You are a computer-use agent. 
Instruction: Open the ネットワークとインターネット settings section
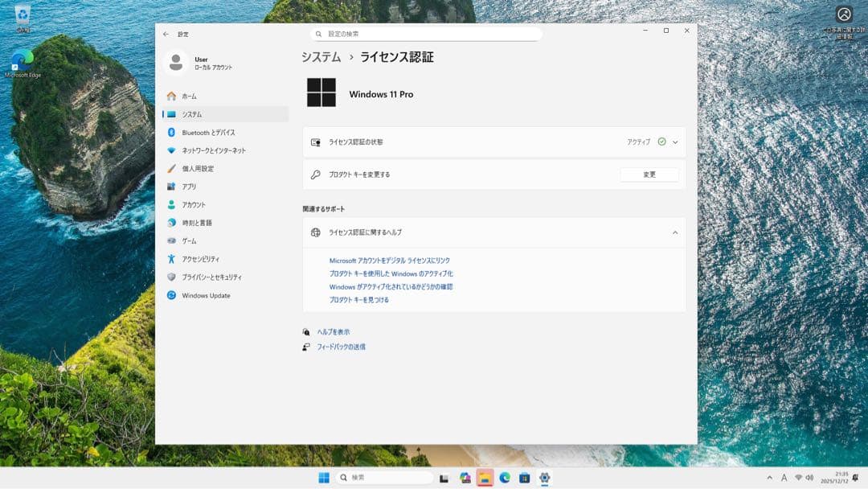[x=217, y=150]
